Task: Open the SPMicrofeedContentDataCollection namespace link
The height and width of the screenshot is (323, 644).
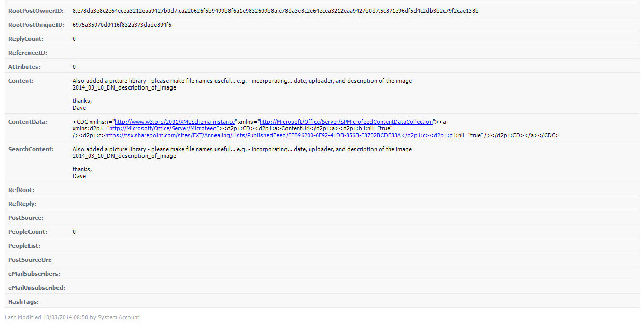Action: pyautogui.click(x=346, y=122)
